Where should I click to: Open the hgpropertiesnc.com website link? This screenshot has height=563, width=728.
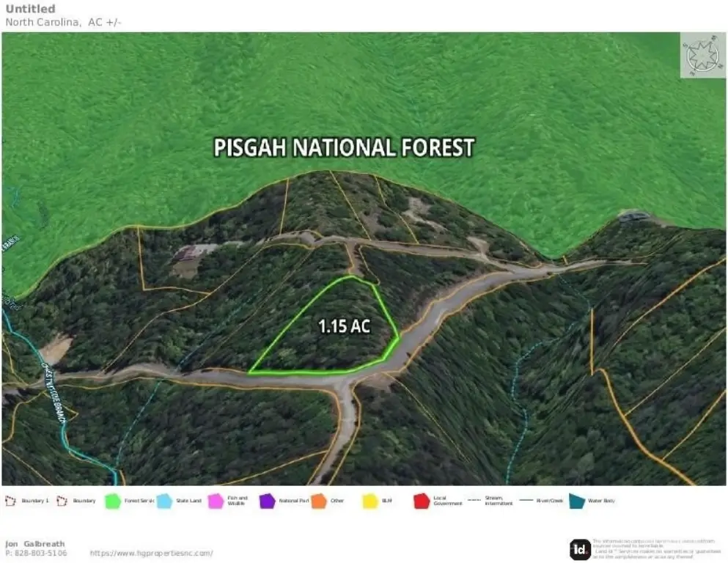151,553
